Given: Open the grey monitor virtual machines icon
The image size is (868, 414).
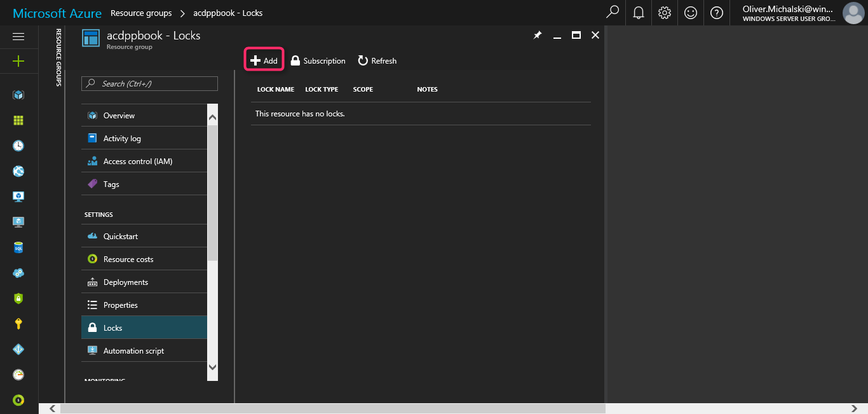Looking at the screenshot, I should coord(18,222).
